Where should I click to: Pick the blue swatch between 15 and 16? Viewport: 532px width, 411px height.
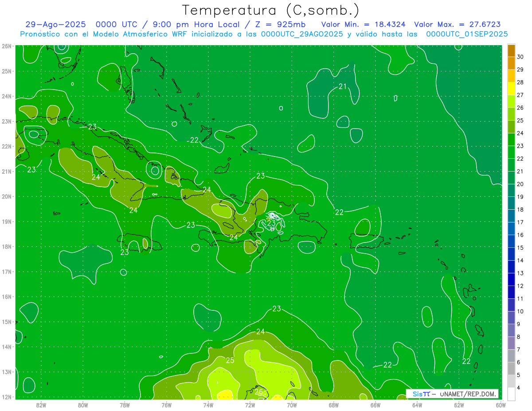[511, 241]
